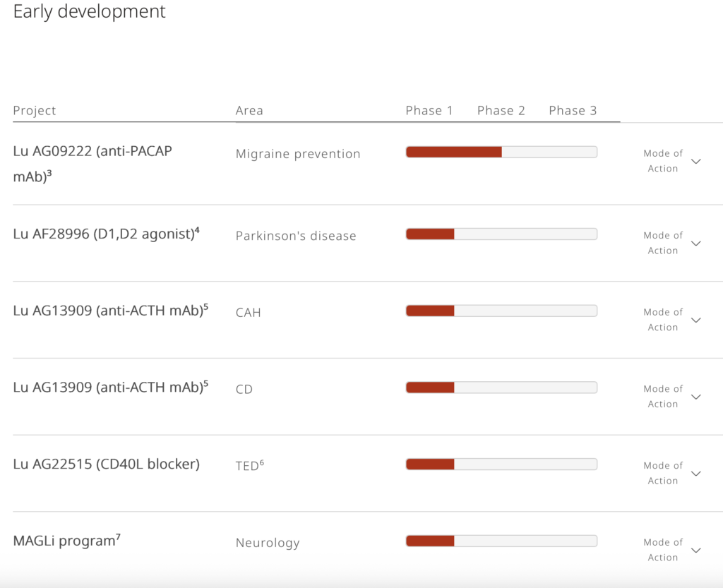Click Mode of Action label in Neurology row
Viewport: 723px width, 588px height.
(662, 550)
